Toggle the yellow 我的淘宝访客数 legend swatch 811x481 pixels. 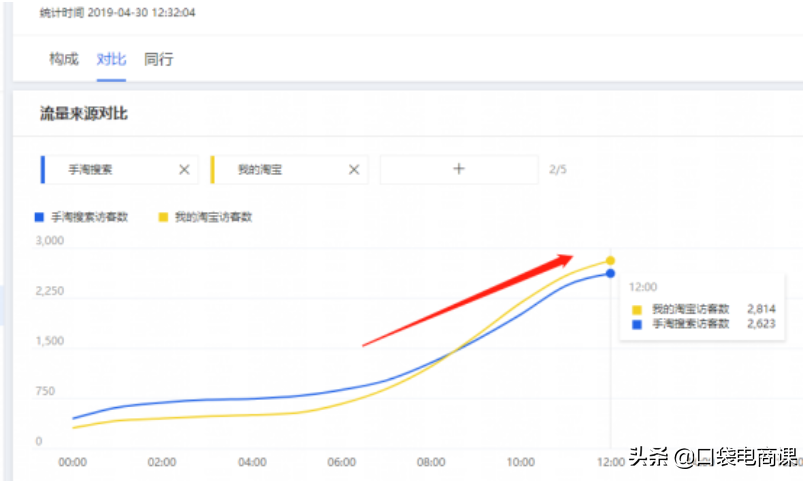tap(163, 217)
